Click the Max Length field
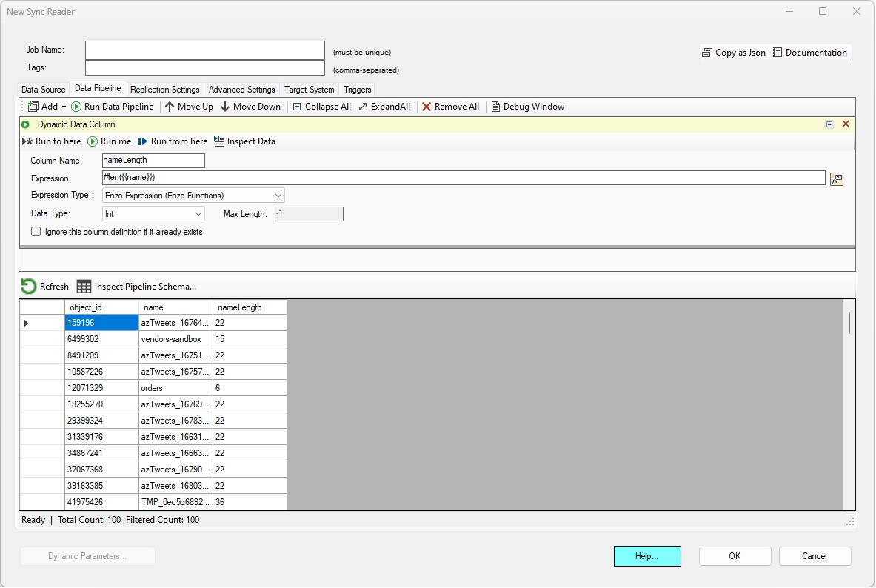 [309, 214]
